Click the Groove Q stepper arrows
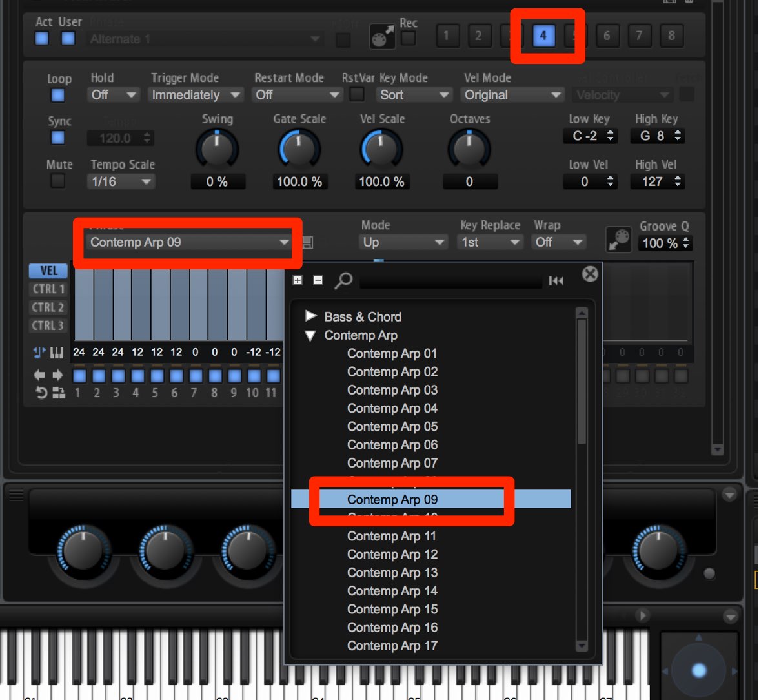 tap(686, 243)
